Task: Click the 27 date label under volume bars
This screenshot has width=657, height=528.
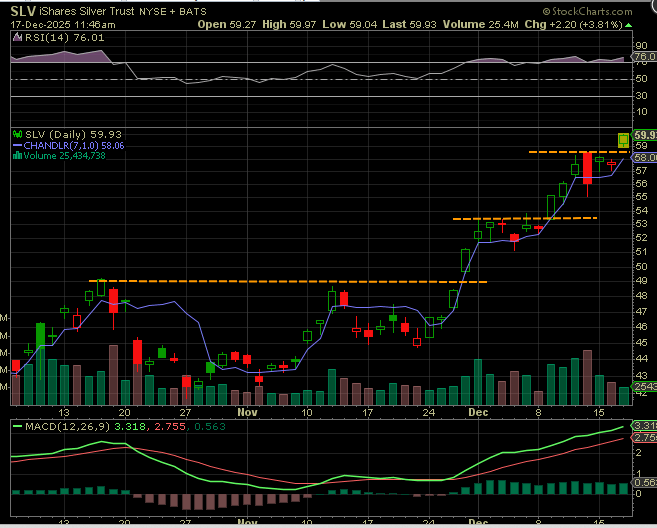Action: point(185,412)
